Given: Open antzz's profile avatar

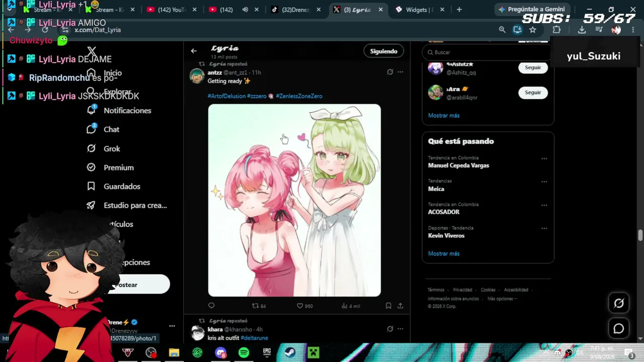Looking at the screenshot, I should [x=197, y=76].
